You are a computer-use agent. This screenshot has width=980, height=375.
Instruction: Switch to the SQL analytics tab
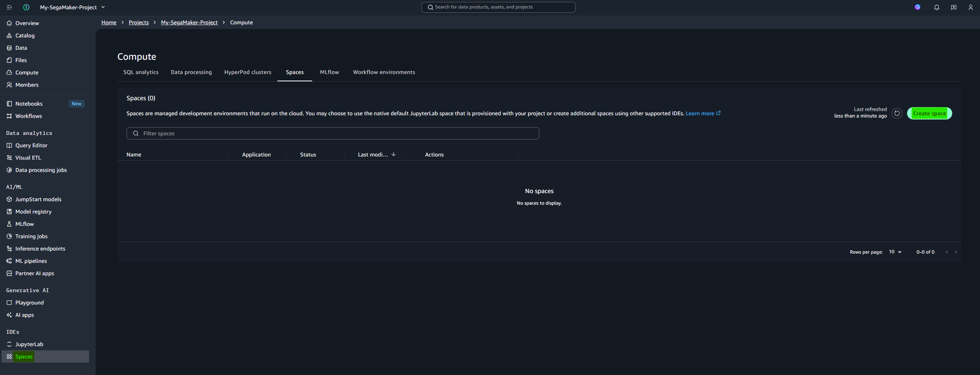[141, 72]
